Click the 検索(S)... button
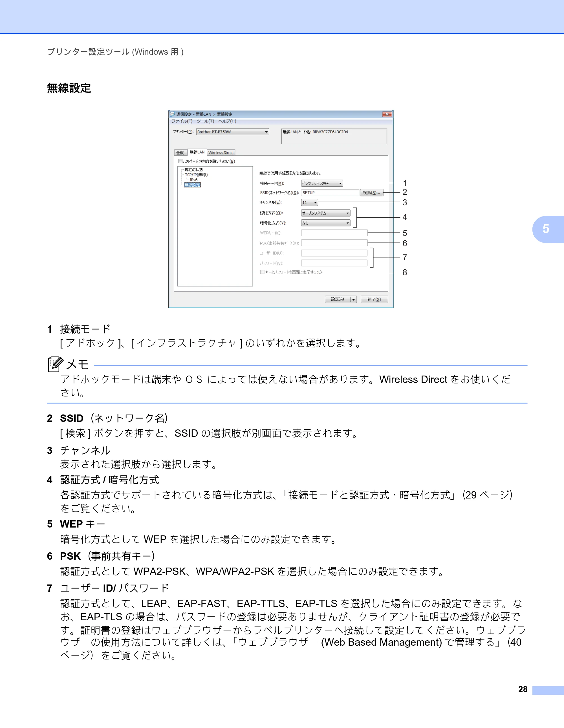This screenshot has height=728, width=564. (x=372, y=193)
